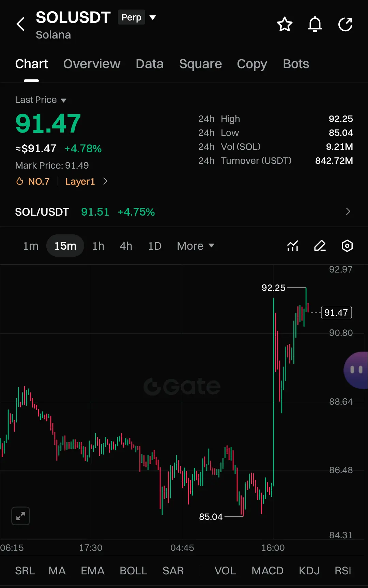Open chart indicators icon
The image size is (368, 588).
click(x=293, y=246)
